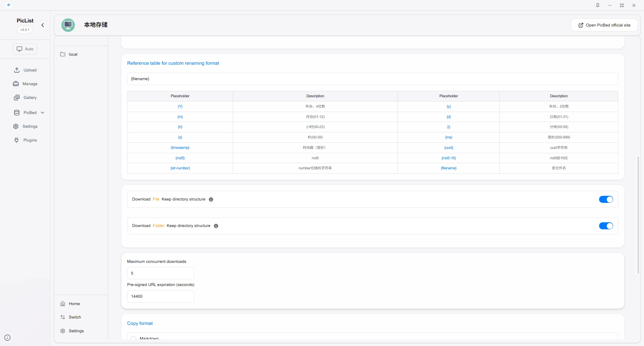The image size is (644, 346).
Task: Click the PicList app icon in title bar
Action: pyautogui.click(x=9, y=5)
